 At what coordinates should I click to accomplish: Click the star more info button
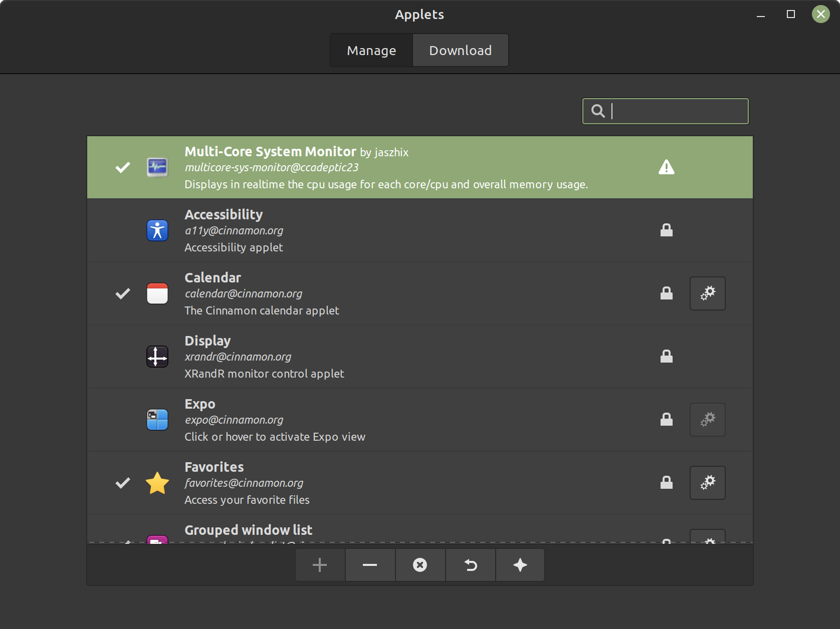(x=520, y=565)
